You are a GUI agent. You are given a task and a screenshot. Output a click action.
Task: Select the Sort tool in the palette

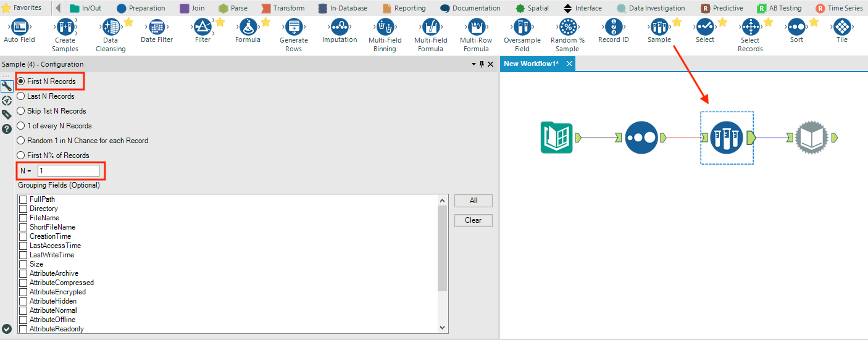click(x=796, y=26)
